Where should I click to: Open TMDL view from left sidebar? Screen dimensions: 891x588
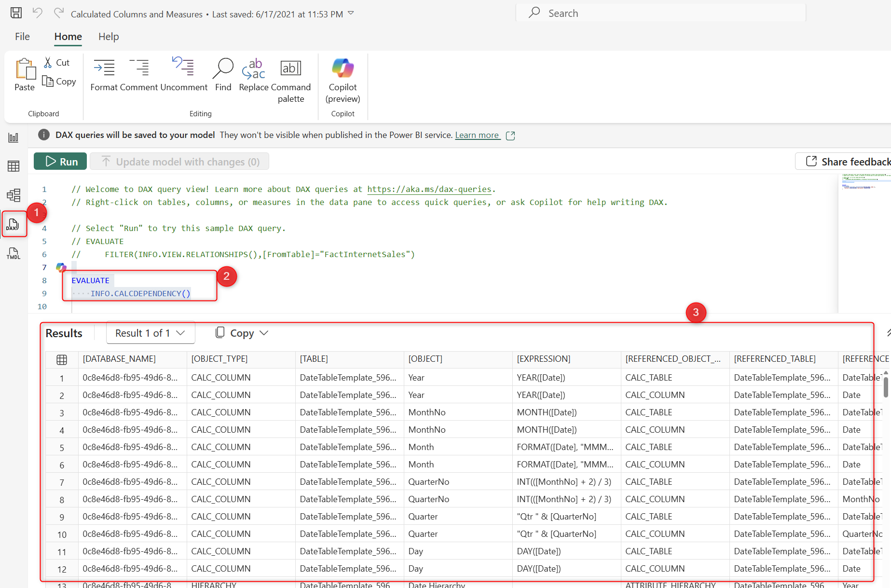click(x=14, y=253)
